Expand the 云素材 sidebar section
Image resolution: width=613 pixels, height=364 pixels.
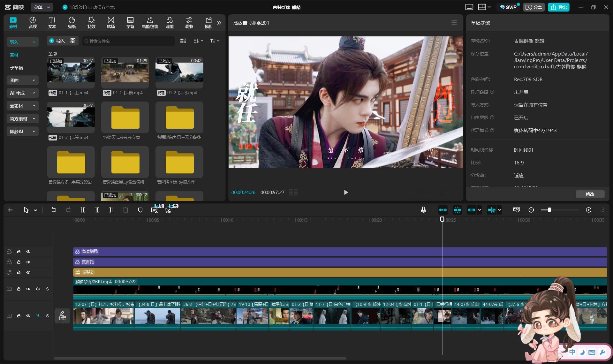click(22, 106)
